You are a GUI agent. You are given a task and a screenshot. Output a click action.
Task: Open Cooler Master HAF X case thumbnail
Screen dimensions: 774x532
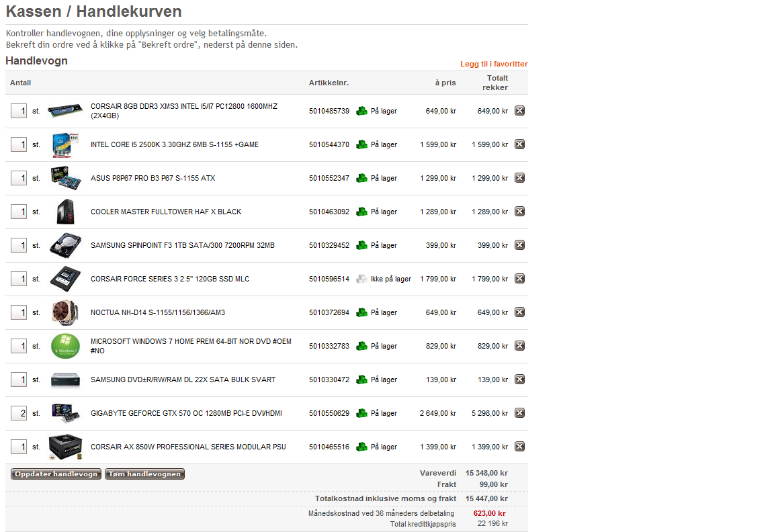[x=65, y=212]
